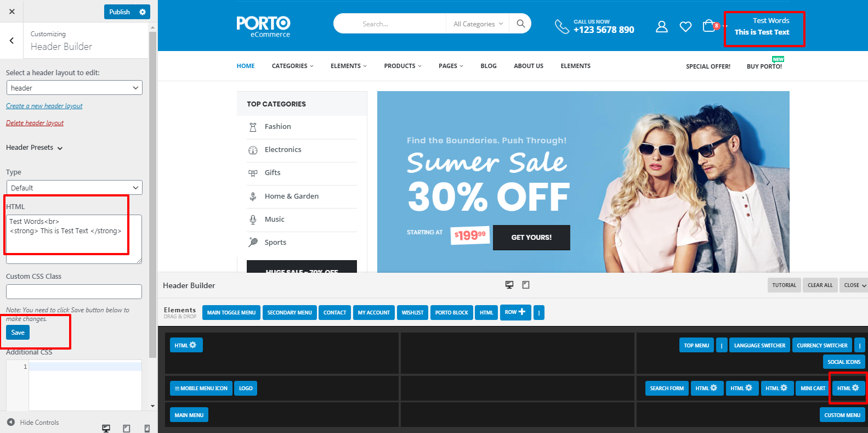Close the Customizer with the X icon
Image resolution: width=868 pixels, height=433 pixels.
tap(12, 12)
